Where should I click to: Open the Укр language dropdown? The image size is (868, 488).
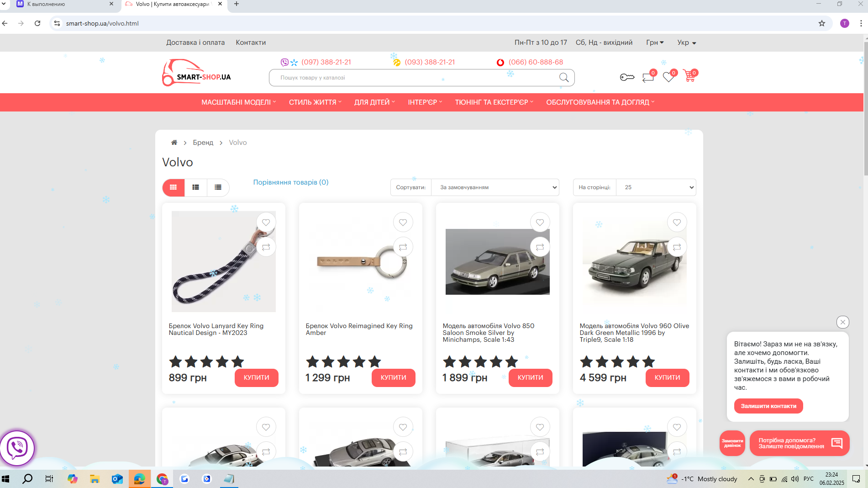(x=686, y=42)
